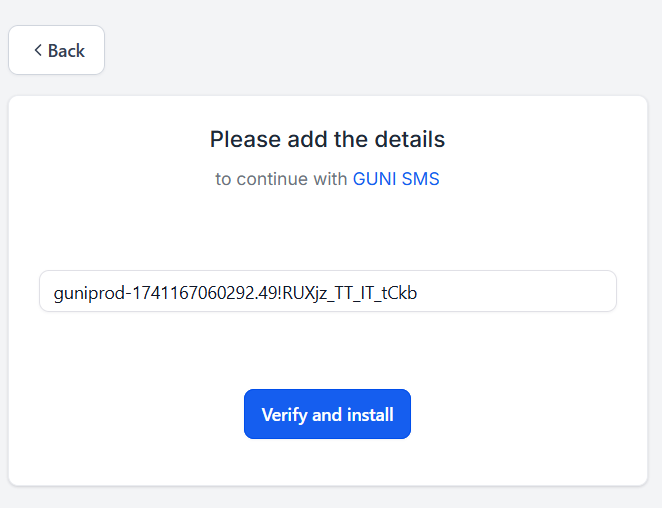The image size is (662, 508).
Task: Tap the back arrow chevron
Action: (38, 50)
